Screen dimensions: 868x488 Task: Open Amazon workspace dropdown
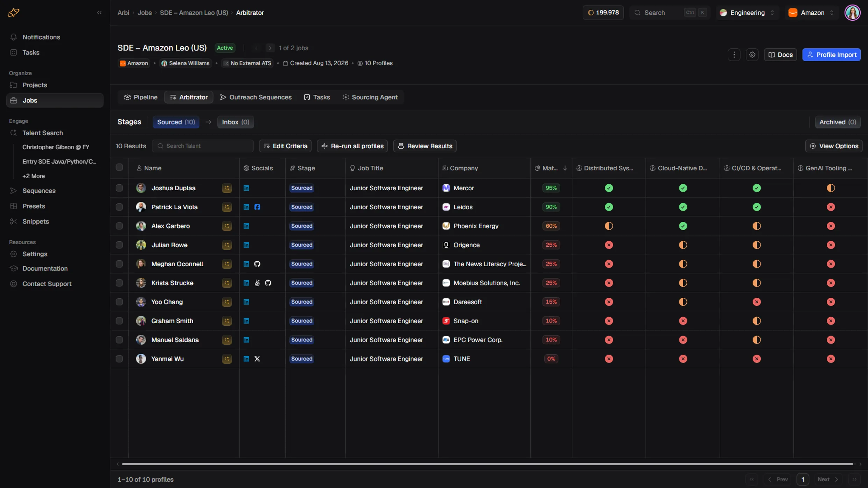[811, 13]
